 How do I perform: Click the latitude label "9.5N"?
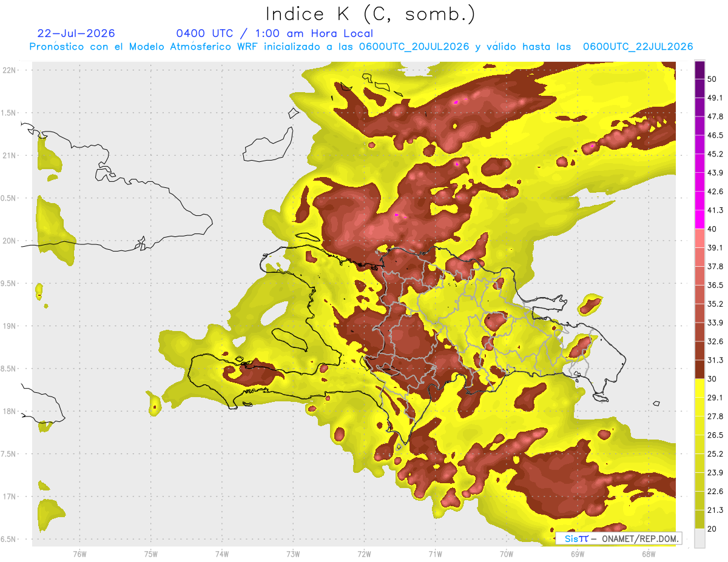click(x=9, y=283)
